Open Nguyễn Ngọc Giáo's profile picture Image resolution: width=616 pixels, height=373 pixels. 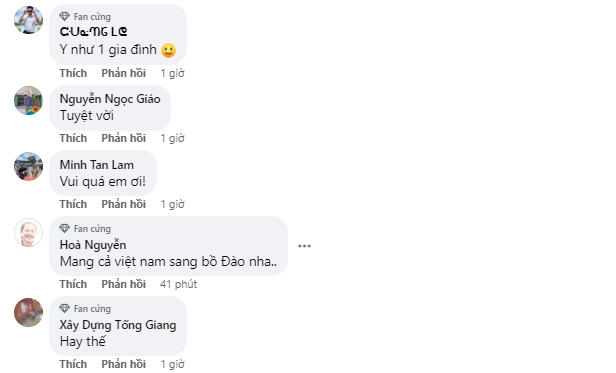point(28,101)
